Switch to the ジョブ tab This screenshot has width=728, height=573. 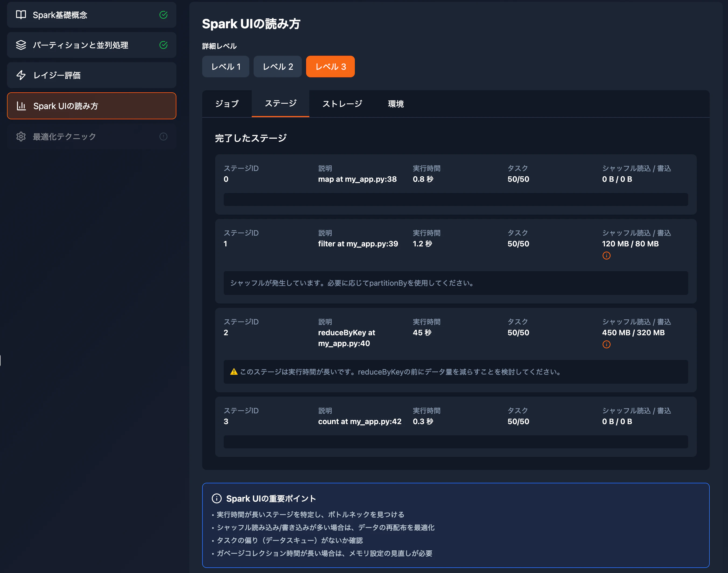click(227, 104)
